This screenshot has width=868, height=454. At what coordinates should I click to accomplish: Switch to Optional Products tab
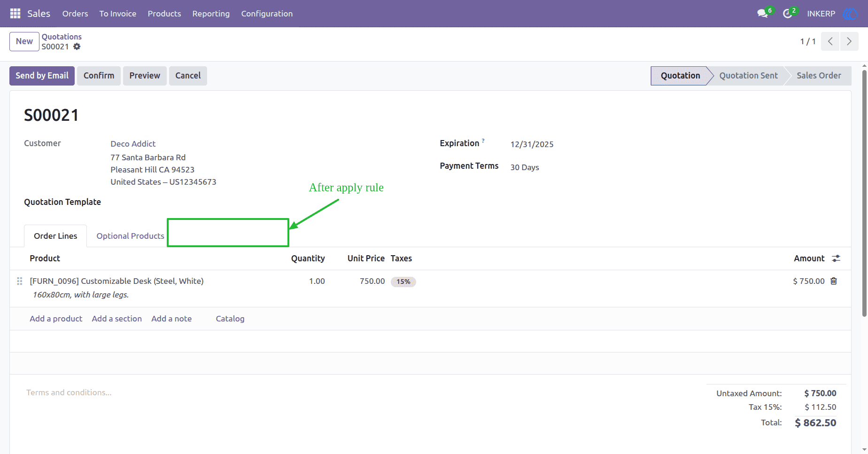tap(130, 236)
